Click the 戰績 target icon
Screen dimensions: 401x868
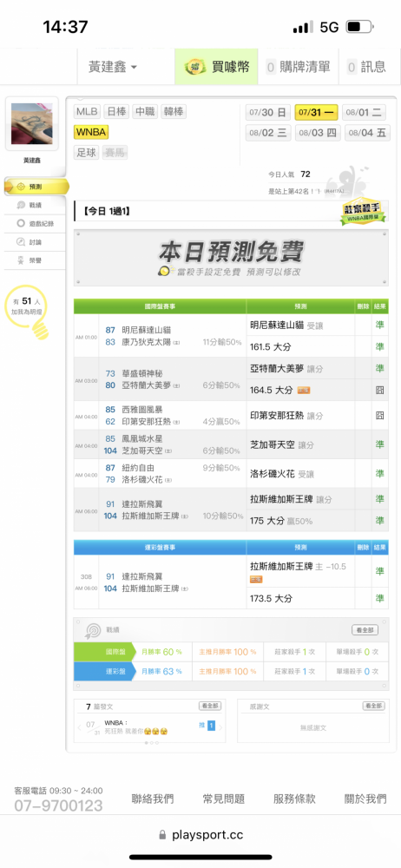coord(93,631)
